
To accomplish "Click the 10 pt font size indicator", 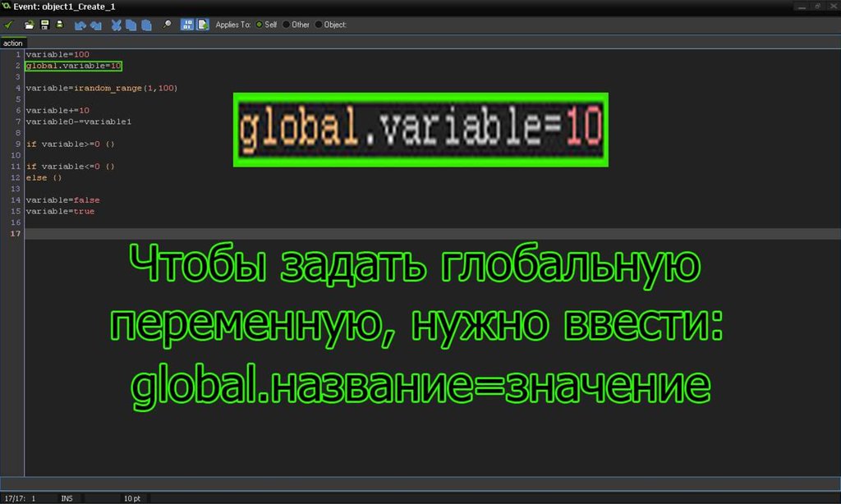I will pyautogui.click(x=131, y=498).
